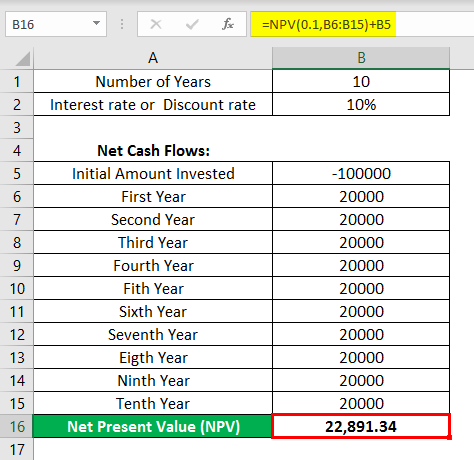Select row 16 header
474x460 pixels.
click(x=17, y=426)
